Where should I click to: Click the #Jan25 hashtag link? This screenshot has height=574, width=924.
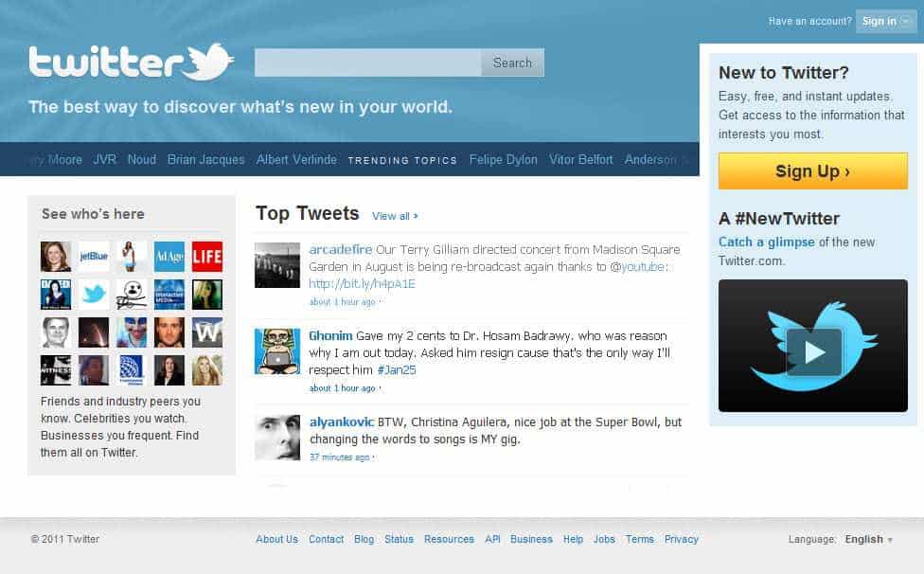pyautogui.click(x=397, y=370)
